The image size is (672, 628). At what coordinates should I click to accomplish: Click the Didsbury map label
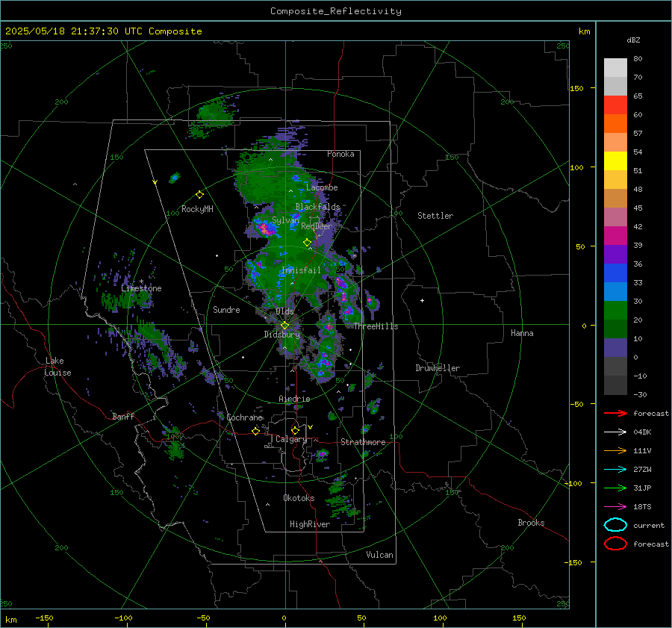coord(281,335)
